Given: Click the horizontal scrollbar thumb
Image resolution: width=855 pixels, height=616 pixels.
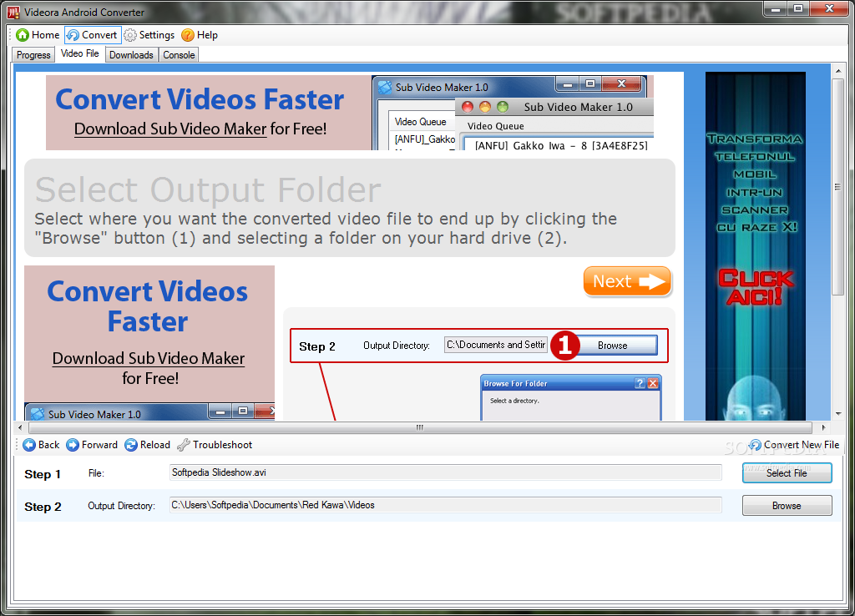Looking at the screenshot, I should tap(420, 427).
